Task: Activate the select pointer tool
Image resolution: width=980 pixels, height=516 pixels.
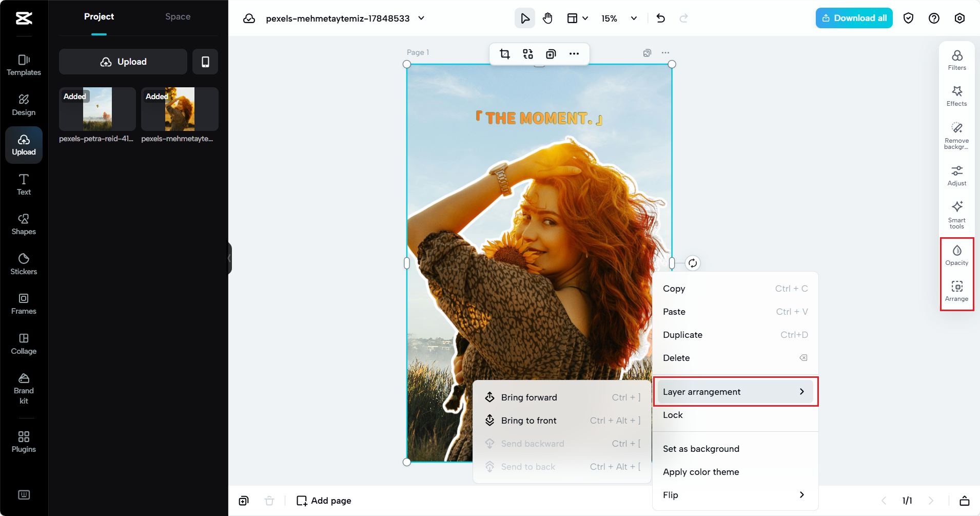Action: [x=525, y=18]
